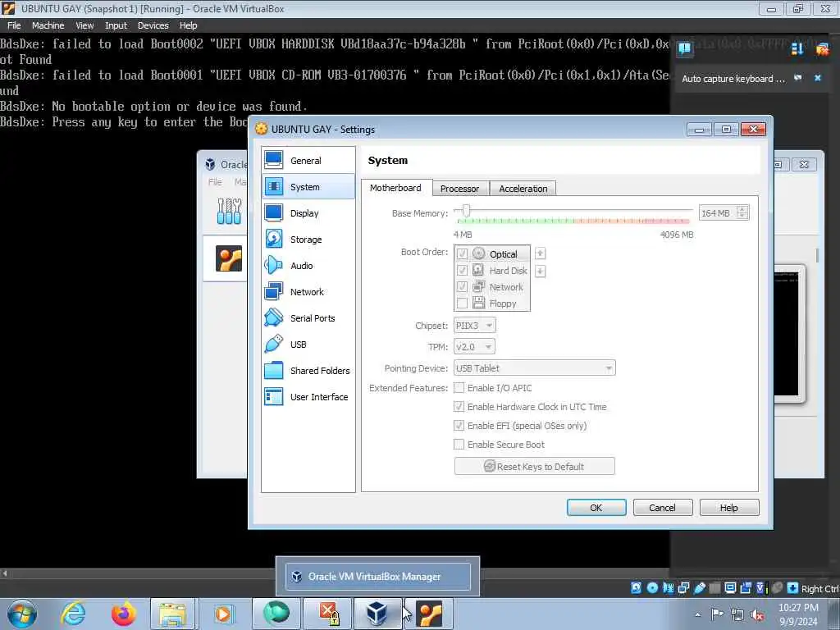
Task: Click the display status bar indicator
Action: (729, 587)
